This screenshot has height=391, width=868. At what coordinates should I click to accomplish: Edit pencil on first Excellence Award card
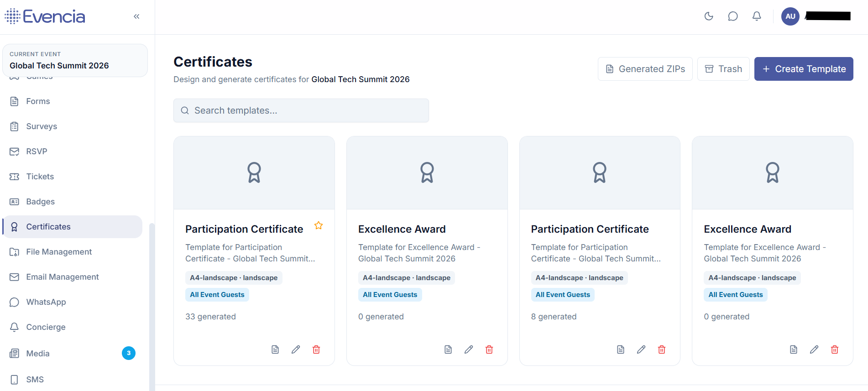coord(469,349)
